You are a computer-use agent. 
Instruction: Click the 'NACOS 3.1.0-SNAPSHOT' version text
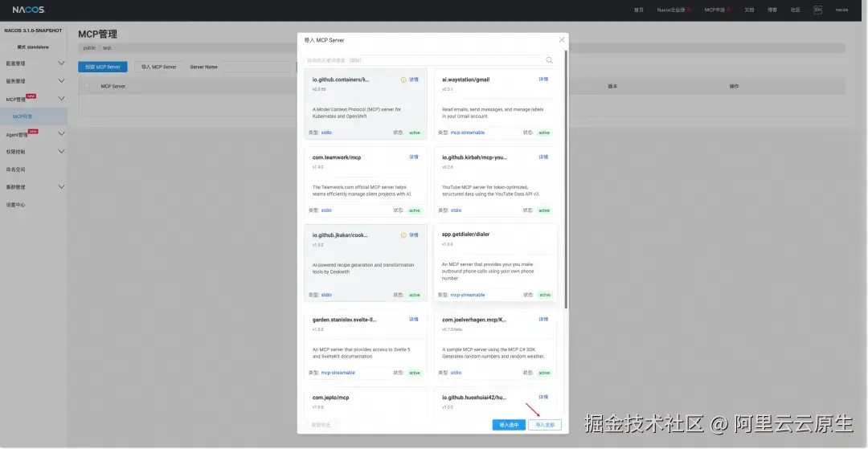[x=33, y=31]
